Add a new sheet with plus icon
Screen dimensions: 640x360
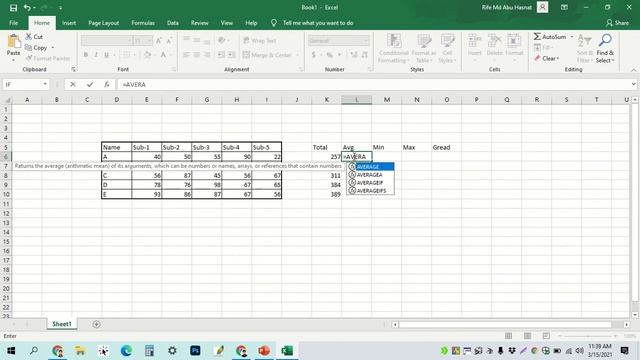96,324
